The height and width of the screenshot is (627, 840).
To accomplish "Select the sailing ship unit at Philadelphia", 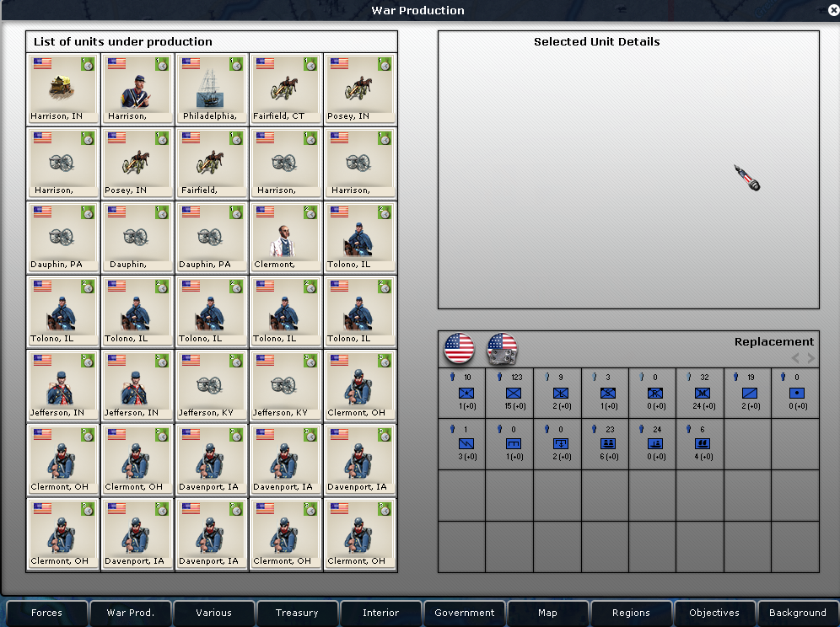I will coord(212,89).
